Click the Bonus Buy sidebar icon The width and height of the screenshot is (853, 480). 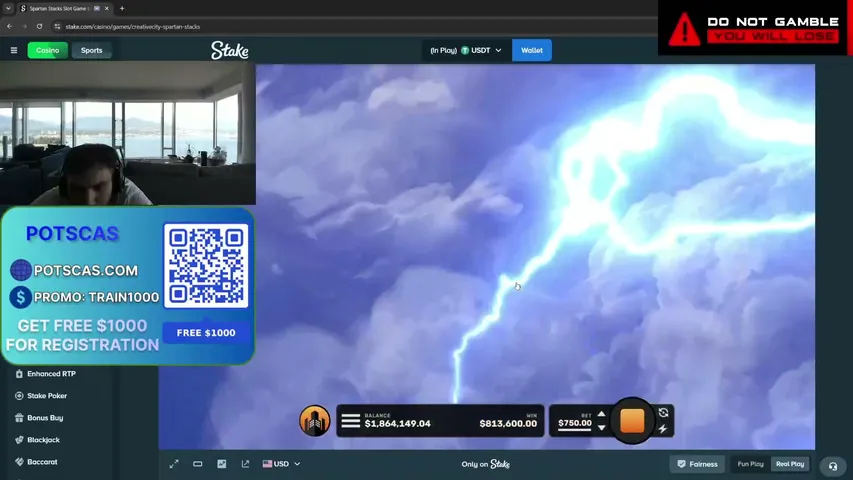[19, 418]
